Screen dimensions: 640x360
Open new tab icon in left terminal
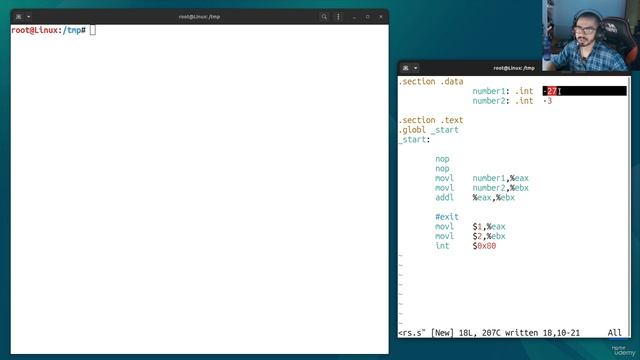[x=19, y=17]
